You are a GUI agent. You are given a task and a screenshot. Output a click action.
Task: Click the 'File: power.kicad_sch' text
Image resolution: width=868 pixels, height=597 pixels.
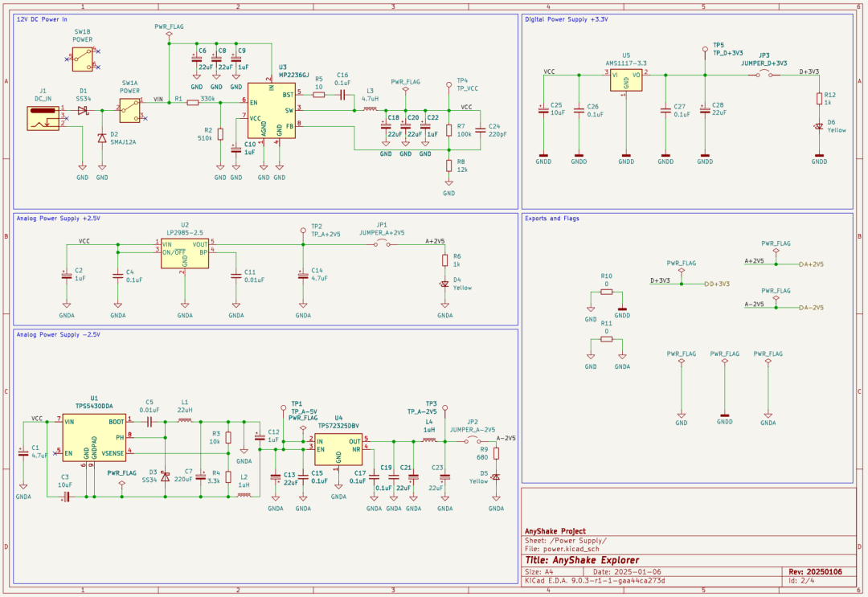point(562,549)
